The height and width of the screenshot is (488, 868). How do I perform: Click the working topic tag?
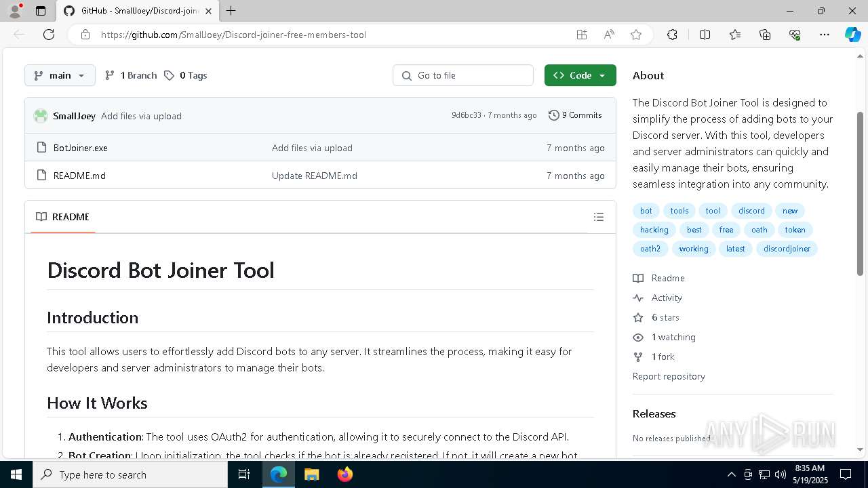(694, 249)
